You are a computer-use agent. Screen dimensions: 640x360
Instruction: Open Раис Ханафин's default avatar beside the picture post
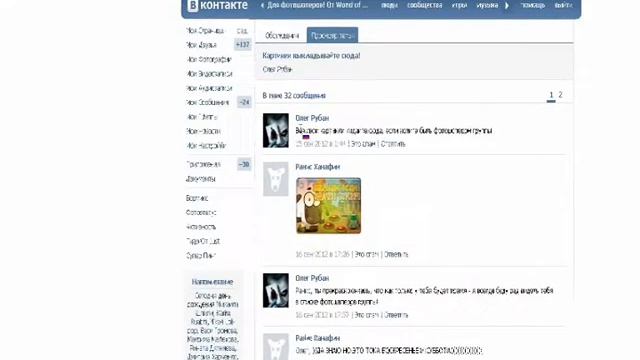(276, 179)
